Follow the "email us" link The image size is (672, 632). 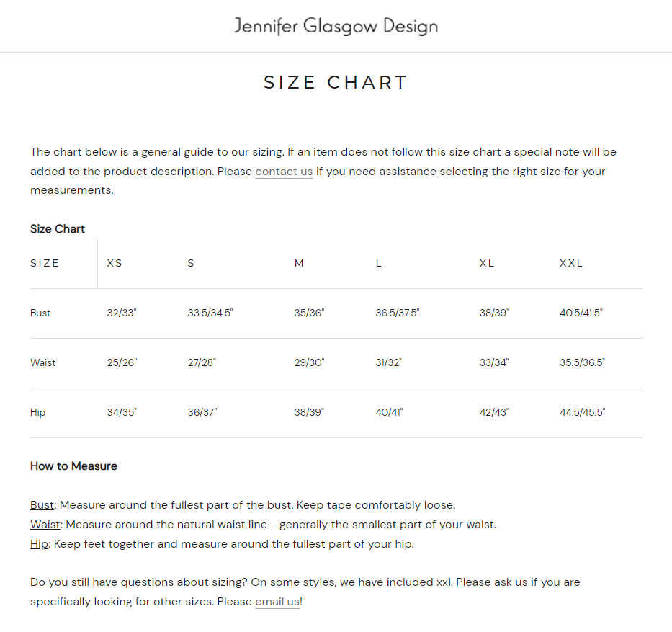pos(277,602)
